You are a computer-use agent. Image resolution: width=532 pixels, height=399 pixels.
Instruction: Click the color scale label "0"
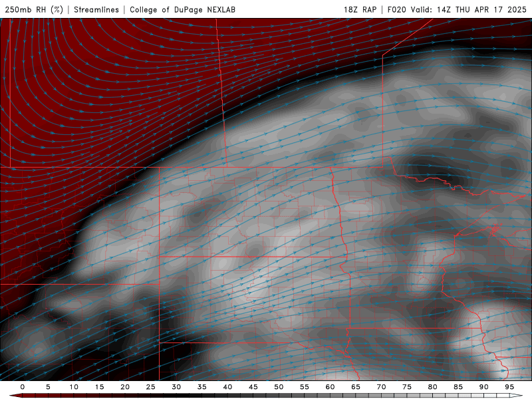[23, 387]
